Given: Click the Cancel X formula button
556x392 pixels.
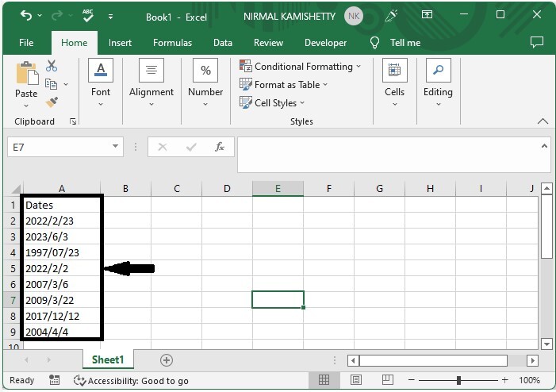Looking at the screenshot, I should click(163, 147).
